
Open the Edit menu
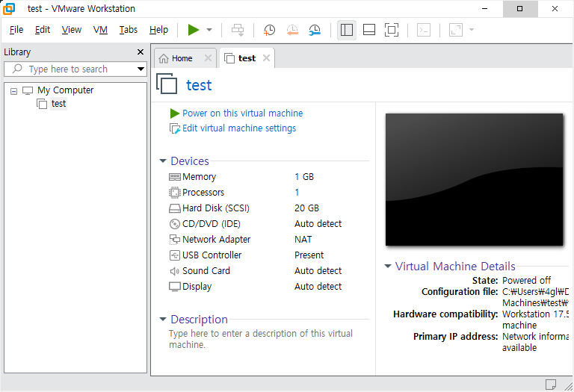point(43,30)
